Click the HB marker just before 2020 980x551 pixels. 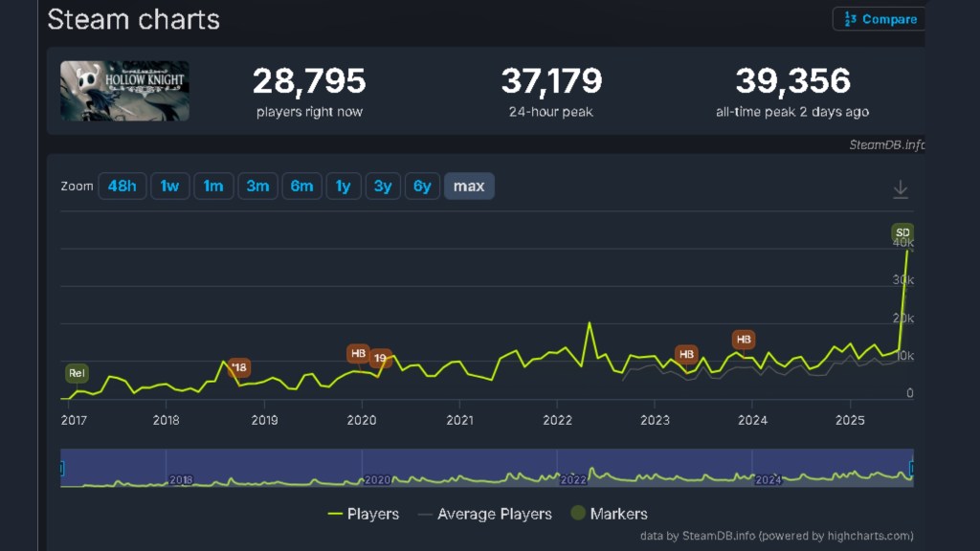(358, 353)
